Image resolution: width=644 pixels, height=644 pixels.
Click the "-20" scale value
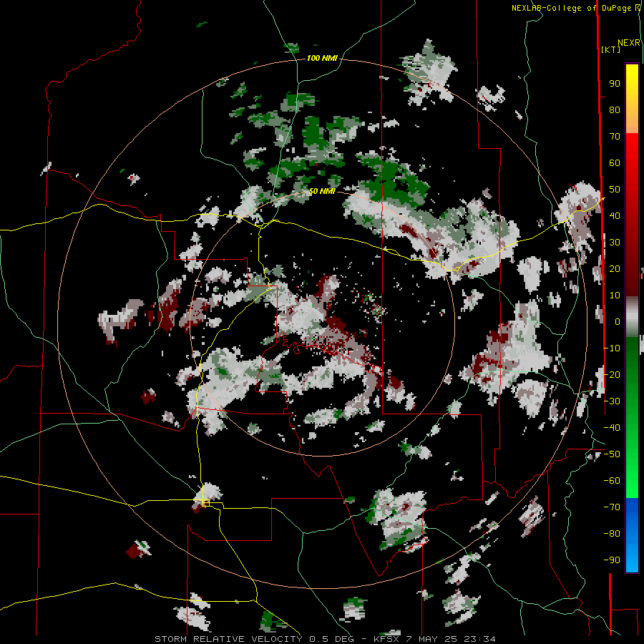pyautogui.click(x=612, y=375)
